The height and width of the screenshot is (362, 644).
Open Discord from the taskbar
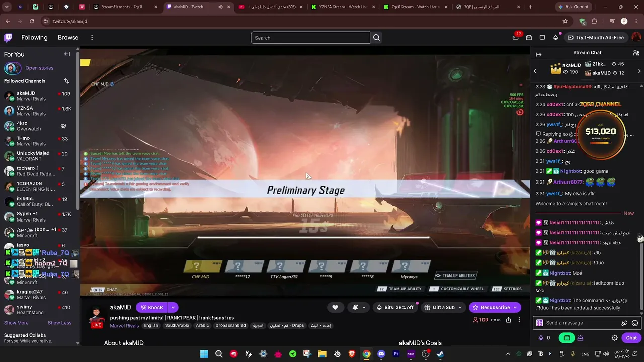click(x=381, y=354)
